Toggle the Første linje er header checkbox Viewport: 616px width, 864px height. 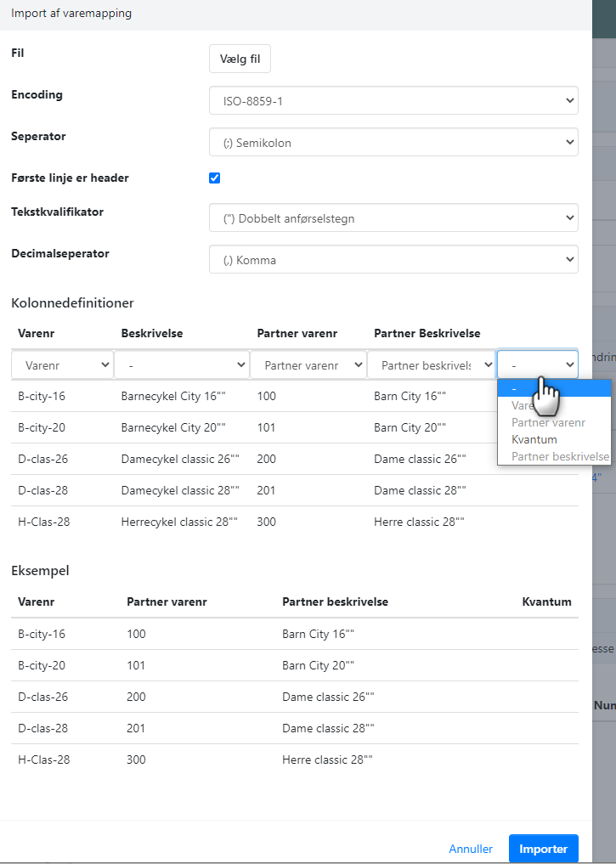coord(215,178)
